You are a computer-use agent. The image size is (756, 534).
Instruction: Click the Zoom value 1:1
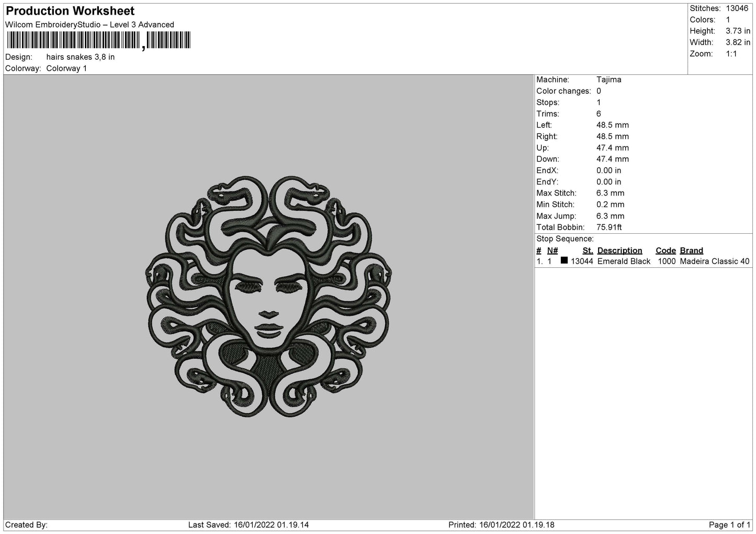(x=731, y=54)
